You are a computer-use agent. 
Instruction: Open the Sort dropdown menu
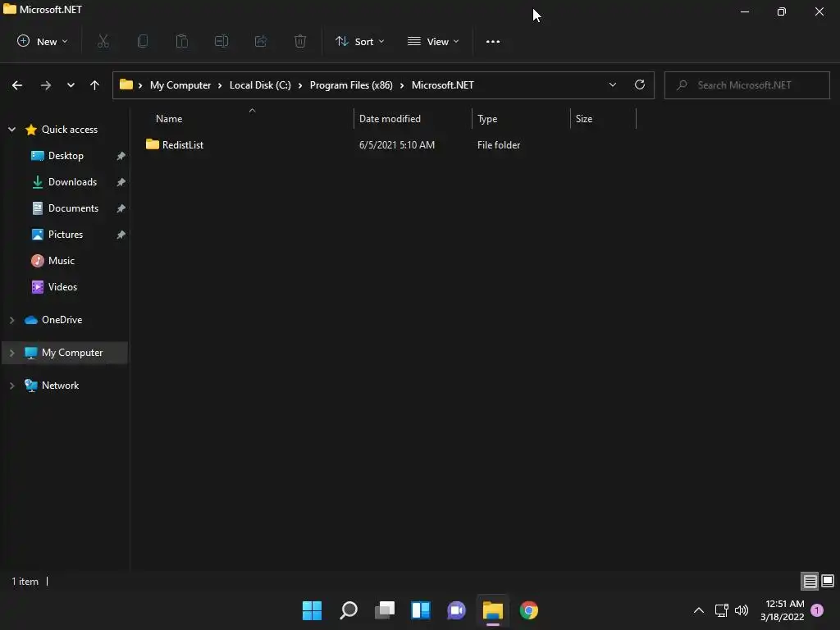click(x=359, y=41)
